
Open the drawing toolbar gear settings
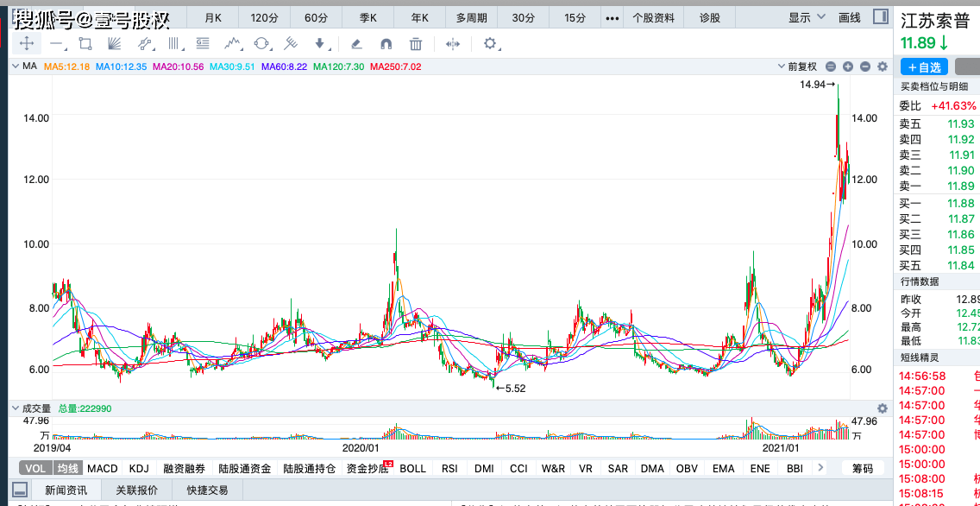pos(491,44)
